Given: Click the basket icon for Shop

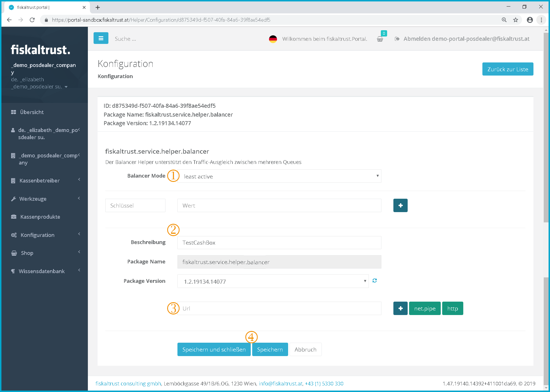Looking at the screenshot, I should point(14,253).
